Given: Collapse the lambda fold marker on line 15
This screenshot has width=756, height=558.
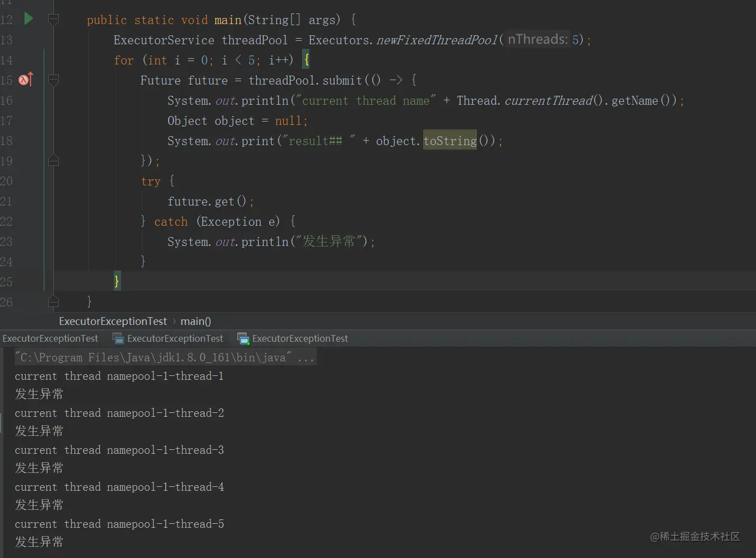Looking at the screenshot, I should point(54,80).
